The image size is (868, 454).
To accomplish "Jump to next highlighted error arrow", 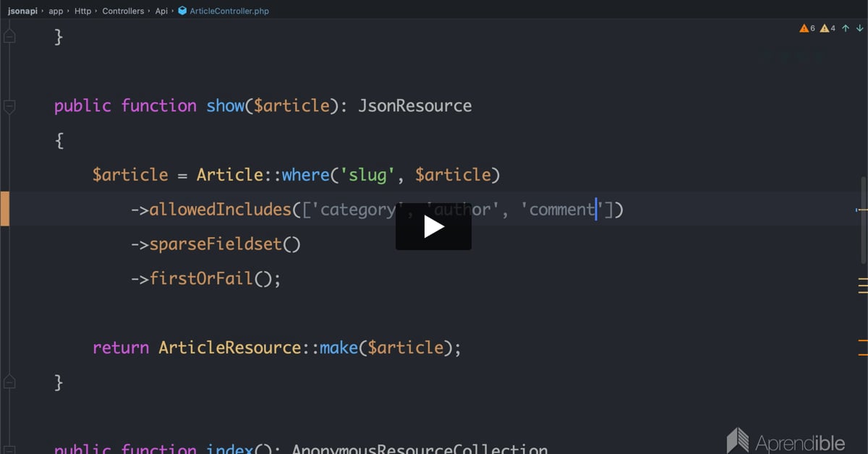I will click(x=859, y=28).
